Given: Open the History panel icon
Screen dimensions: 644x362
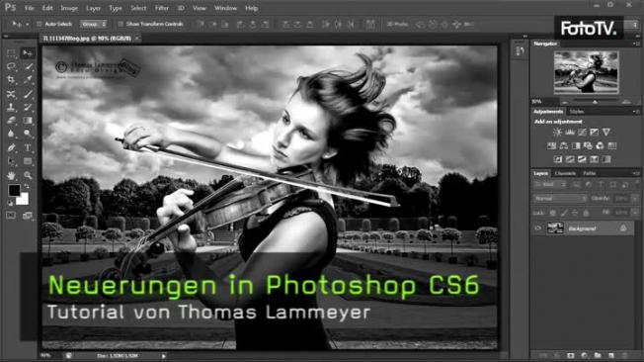Looking at the screenshot, I should [520, 51].
